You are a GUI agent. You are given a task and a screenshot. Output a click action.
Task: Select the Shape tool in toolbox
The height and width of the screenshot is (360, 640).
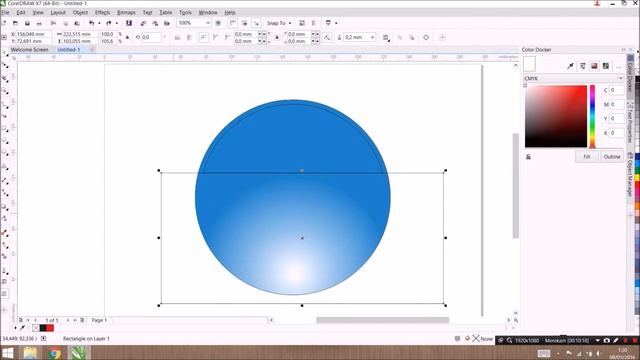point(5,66)
